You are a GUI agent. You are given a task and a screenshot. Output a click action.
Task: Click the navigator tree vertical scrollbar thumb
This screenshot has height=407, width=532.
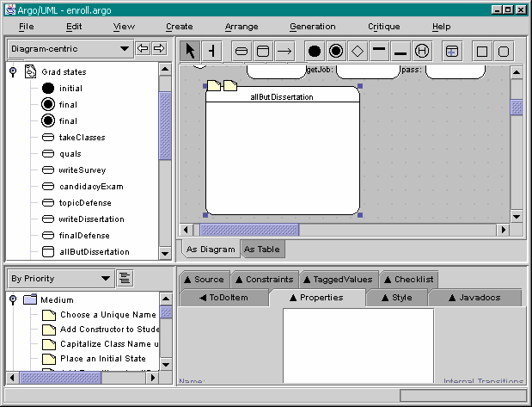165,126
